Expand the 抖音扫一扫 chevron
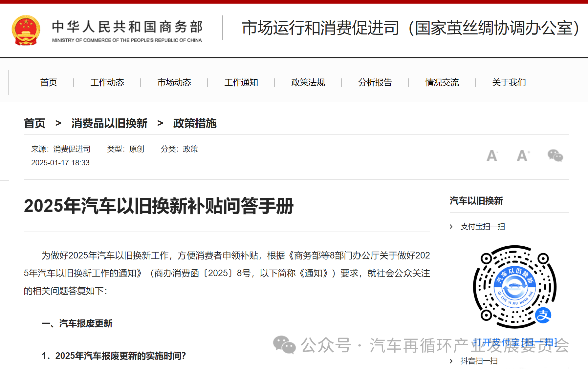This screenshot has width=588, height=369. [451, 361]
